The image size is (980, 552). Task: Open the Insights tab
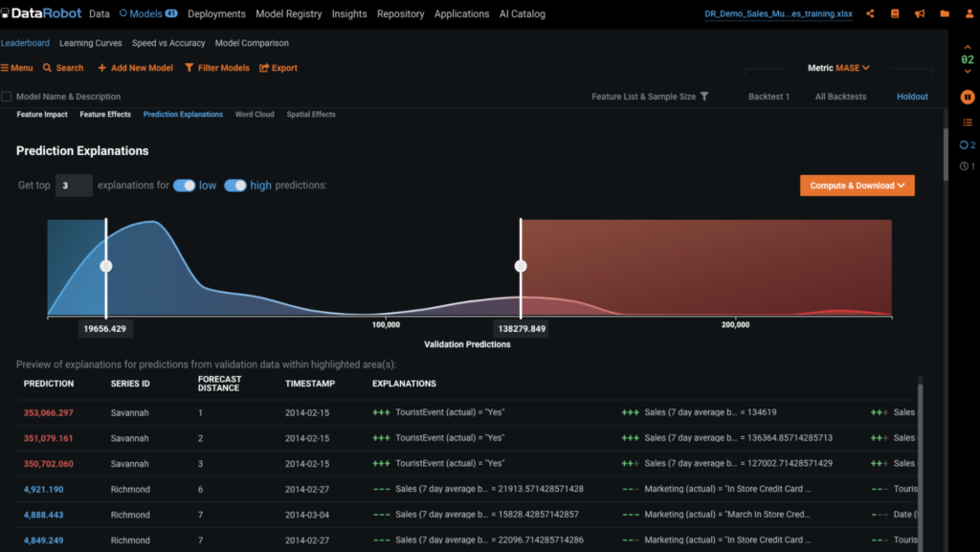click(x=349, y=13)
